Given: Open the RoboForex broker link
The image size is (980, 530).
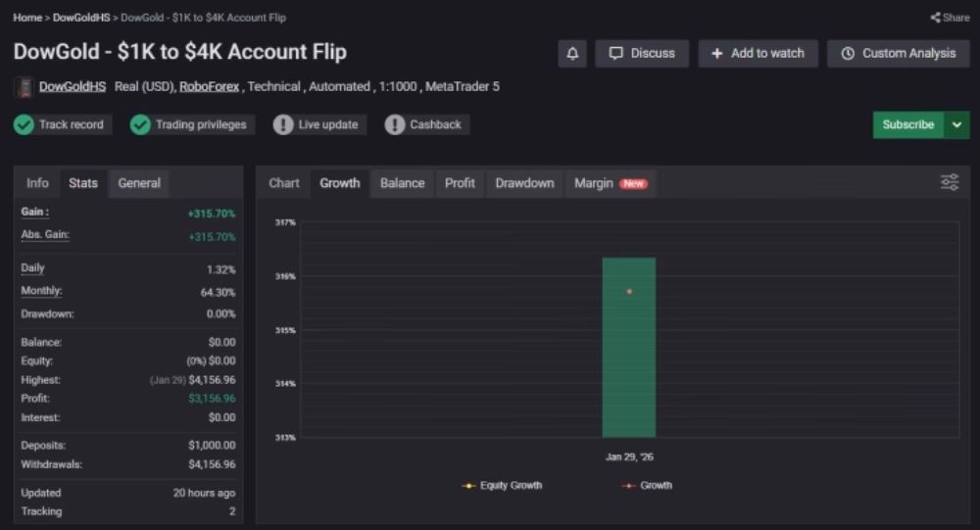Looking at the screenshot, I should (209, 87).
